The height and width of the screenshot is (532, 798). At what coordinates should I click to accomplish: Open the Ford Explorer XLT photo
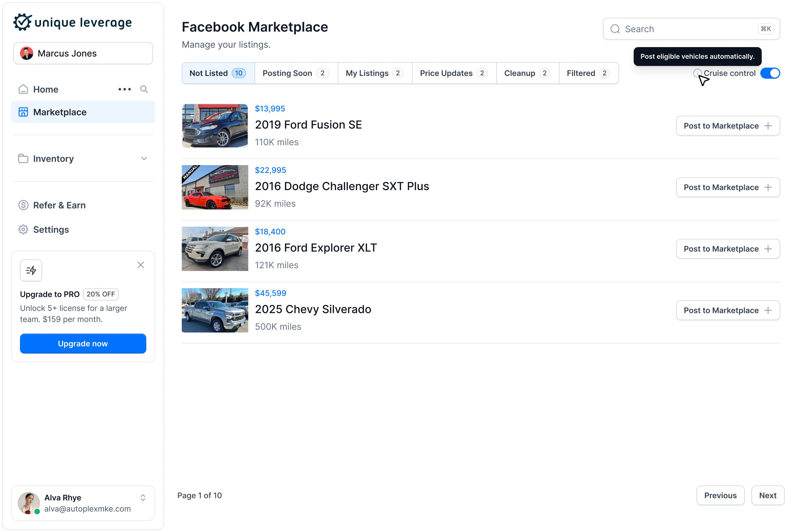tap(215, 249)
